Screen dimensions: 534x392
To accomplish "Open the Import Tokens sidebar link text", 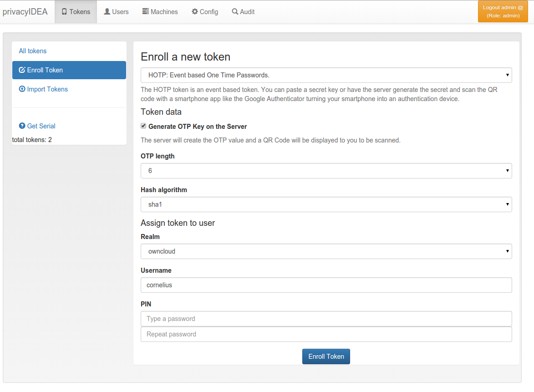I will (x=47, y=89).
